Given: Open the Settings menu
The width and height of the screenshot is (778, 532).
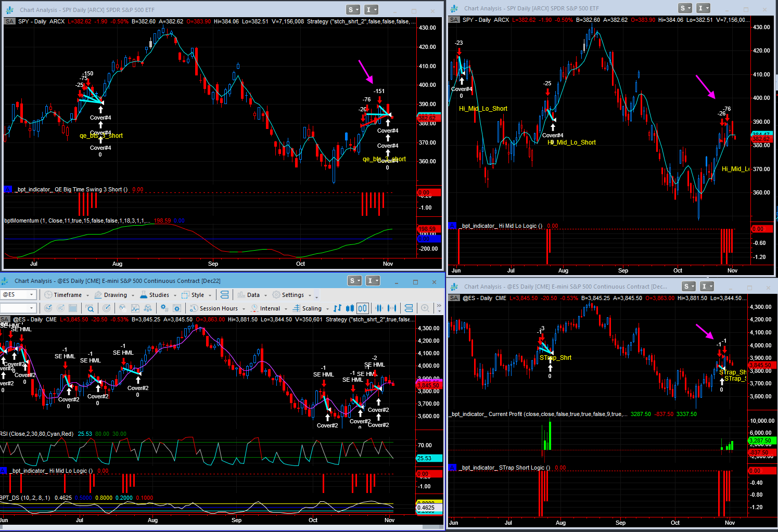Looking at the screenshot, I should (x=292, y=295).
